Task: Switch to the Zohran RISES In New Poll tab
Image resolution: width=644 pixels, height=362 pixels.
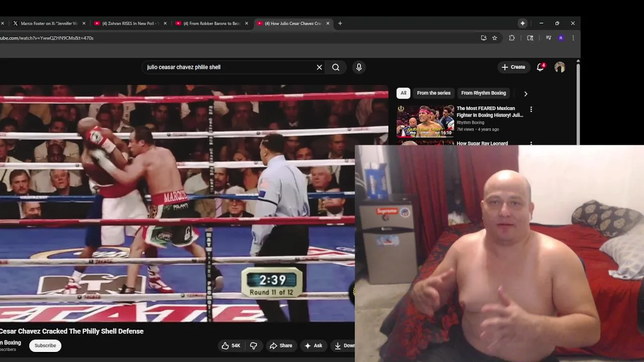Action: tap(130, 23)
